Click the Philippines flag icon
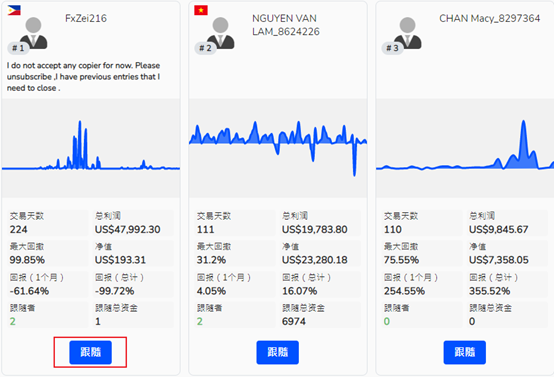This screenshot has height=377, width=554. [14, 11]
